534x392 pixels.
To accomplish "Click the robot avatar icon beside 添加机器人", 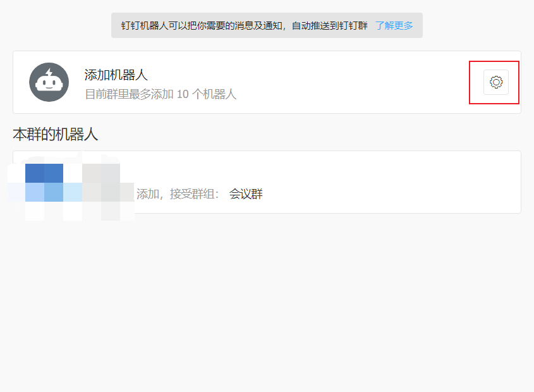I will pos(49,82).
